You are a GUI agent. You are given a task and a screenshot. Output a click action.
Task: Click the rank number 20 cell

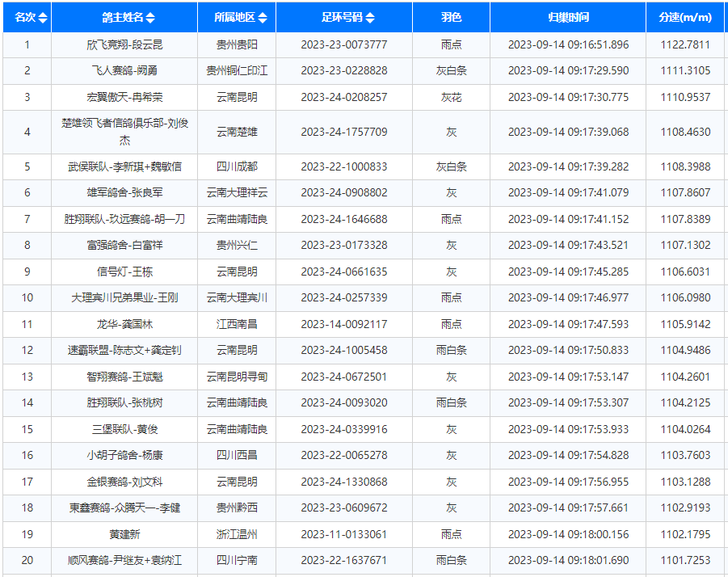[x=27, y=560]
